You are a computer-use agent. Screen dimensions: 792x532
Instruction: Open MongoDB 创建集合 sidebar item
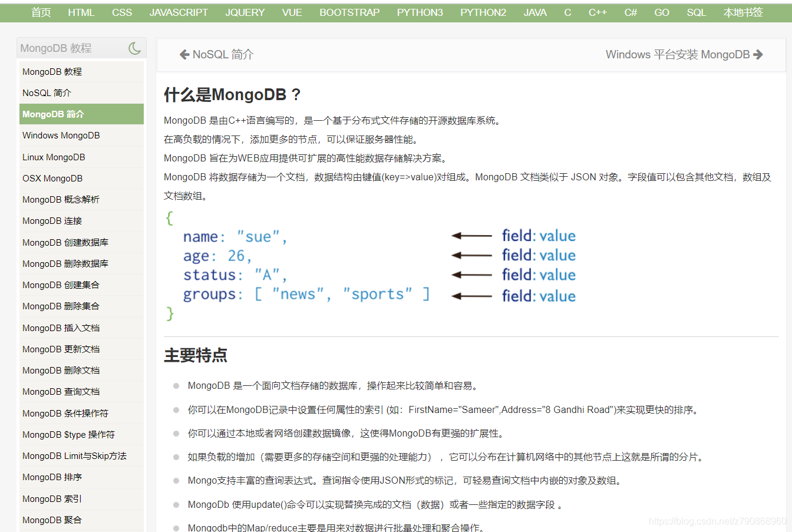[x=81, y=285]
